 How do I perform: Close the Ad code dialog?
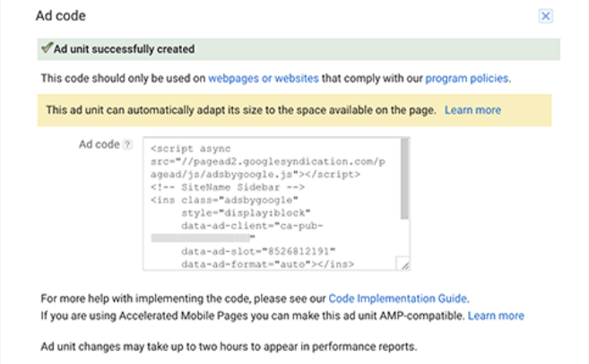coord(545,16)
